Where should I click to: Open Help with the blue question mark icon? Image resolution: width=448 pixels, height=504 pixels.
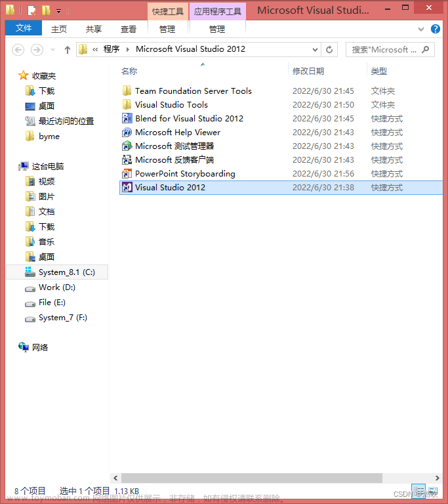[435, 30]
